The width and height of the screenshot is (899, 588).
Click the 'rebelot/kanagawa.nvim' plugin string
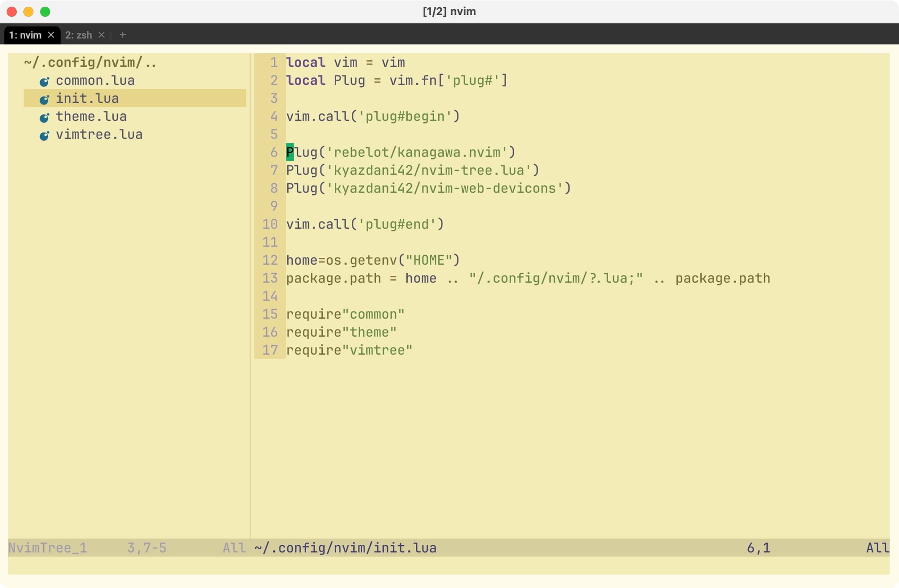click(x=417, y=152)
